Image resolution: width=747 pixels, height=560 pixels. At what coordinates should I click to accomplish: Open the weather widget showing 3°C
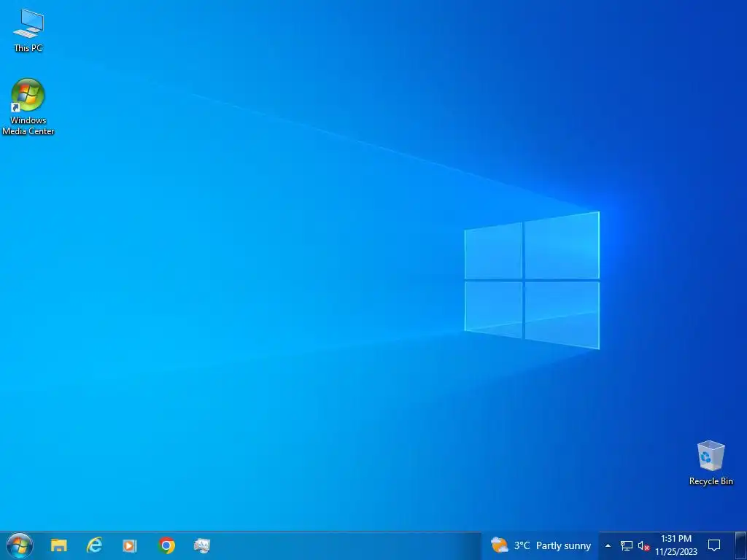point(541,545)
